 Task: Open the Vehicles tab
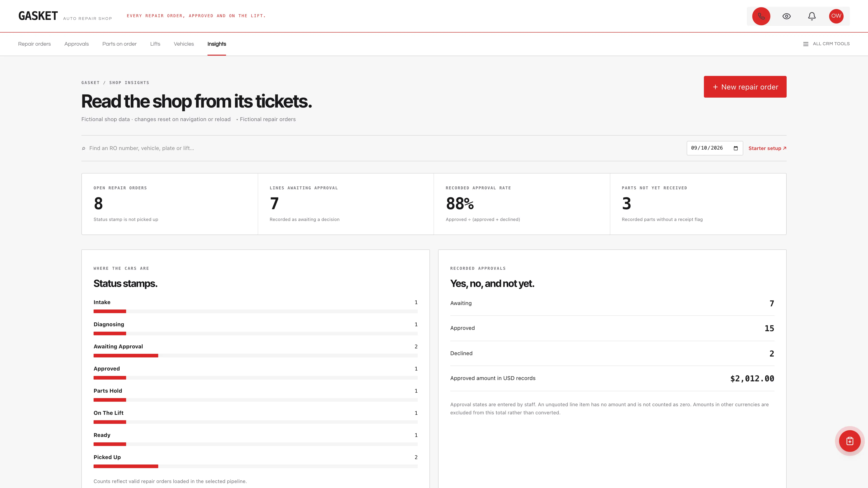tap(184, 44)
